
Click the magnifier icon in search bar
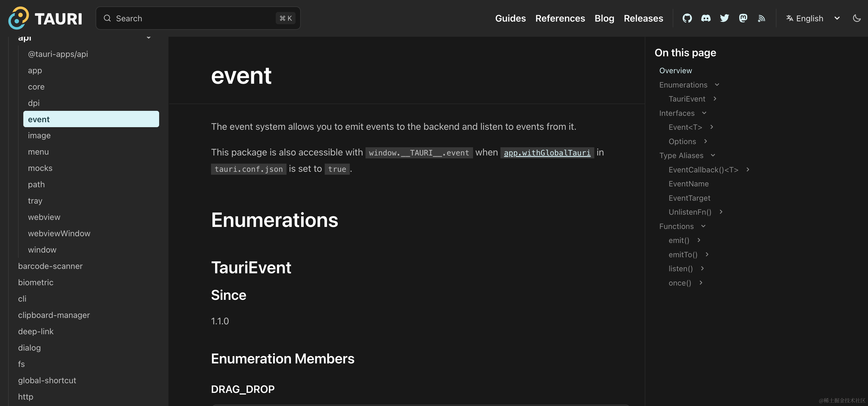click(x=107, y=18)
